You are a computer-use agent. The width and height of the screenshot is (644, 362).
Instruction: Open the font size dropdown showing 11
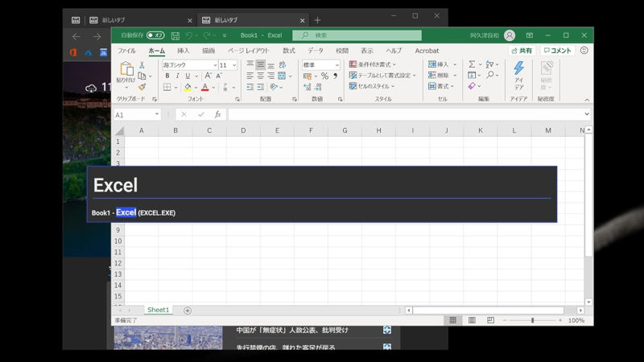coord(234,65)
